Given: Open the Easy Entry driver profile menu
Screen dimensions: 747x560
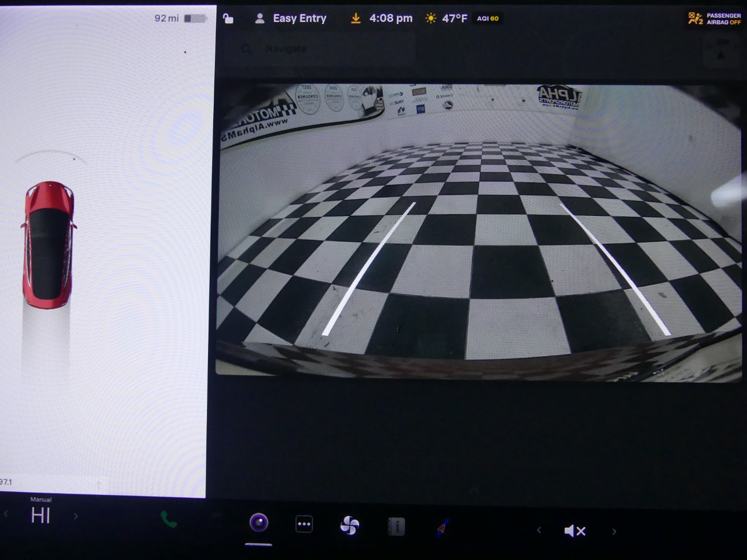Looking at the screenshot, I should coord(291,19).
